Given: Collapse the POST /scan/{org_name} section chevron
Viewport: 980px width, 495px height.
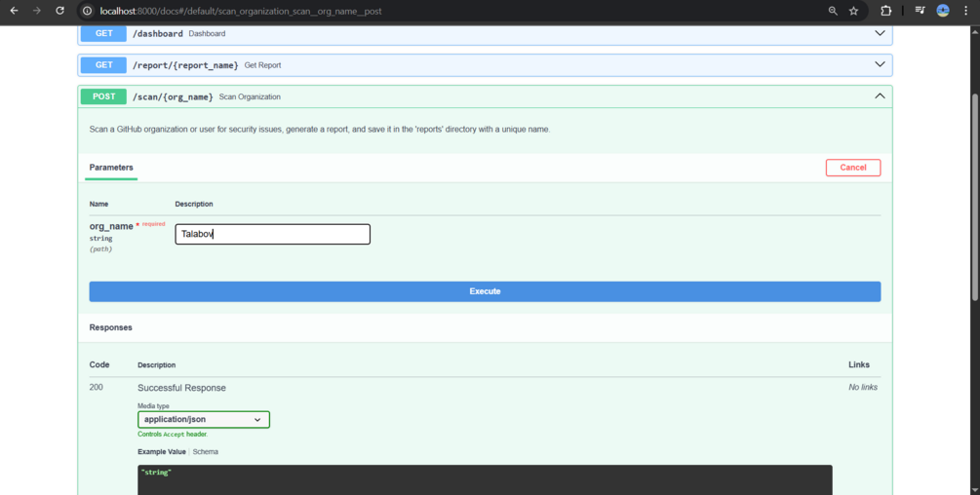Looking at the screenshot, I should point(880,96).
